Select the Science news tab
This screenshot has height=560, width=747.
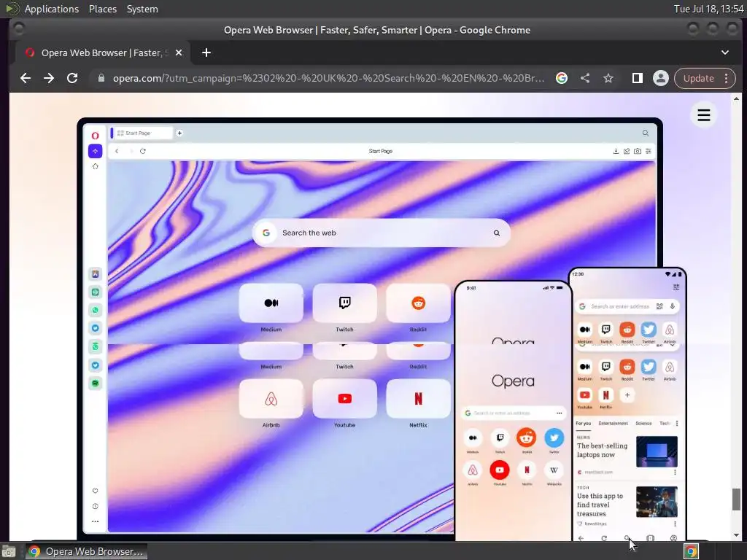(643, 424)
